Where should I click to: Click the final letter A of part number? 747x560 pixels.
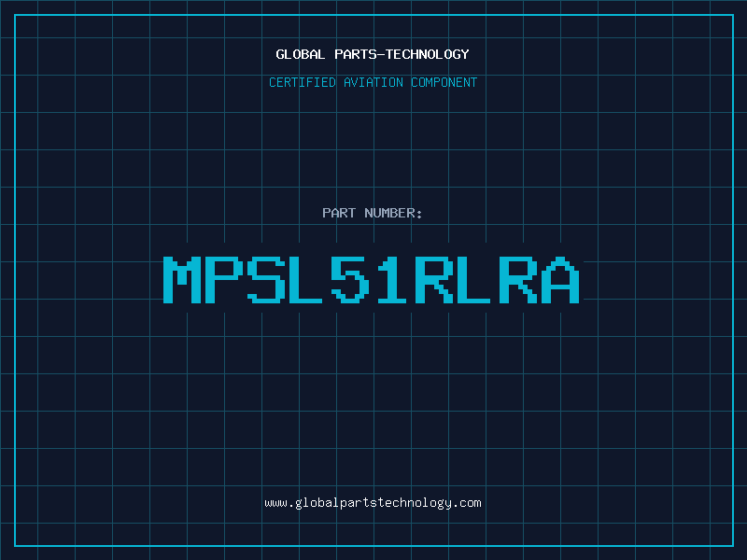(x=560, y=279)
